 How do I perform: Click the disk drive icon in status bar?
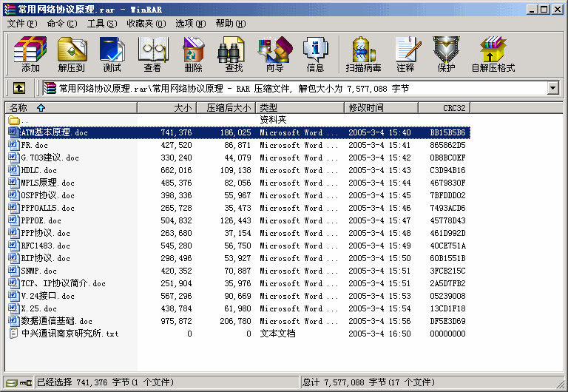(x=12, y=382)
